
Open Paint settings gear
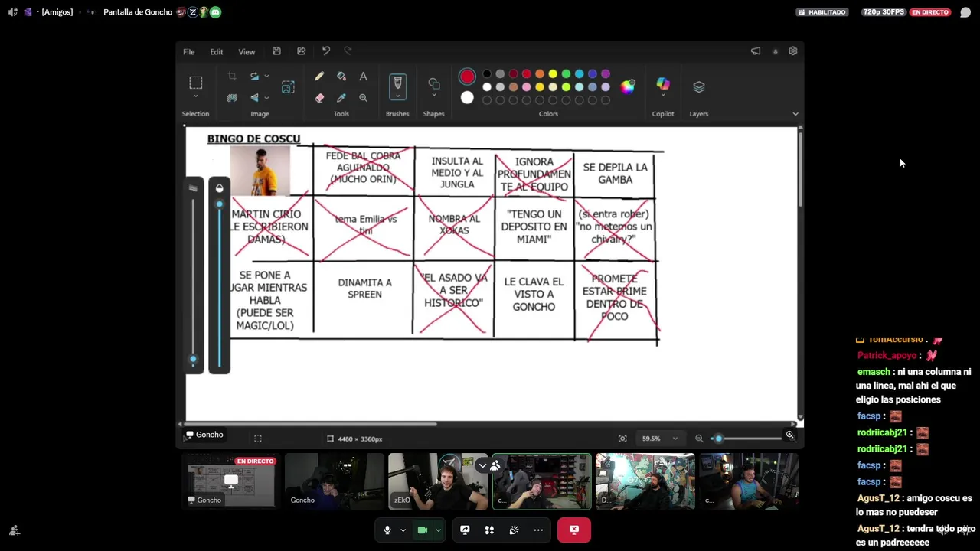click(x=793, y=51)
